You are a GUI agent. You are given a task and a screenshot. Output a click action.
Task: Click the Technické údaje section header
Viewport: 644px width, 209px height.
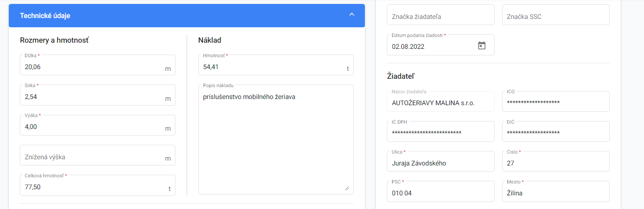coord(187,16)
